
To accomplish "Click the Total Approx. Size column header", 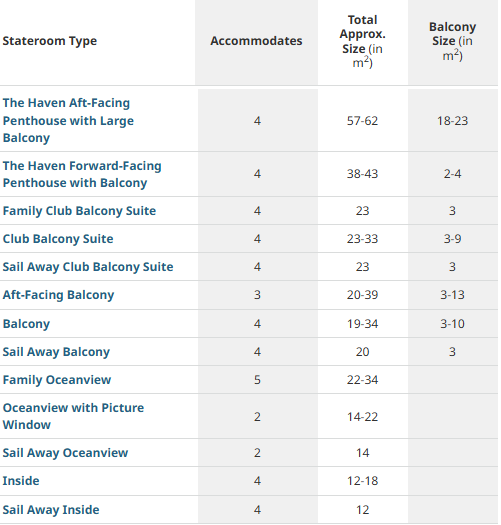I will [363, 41].
